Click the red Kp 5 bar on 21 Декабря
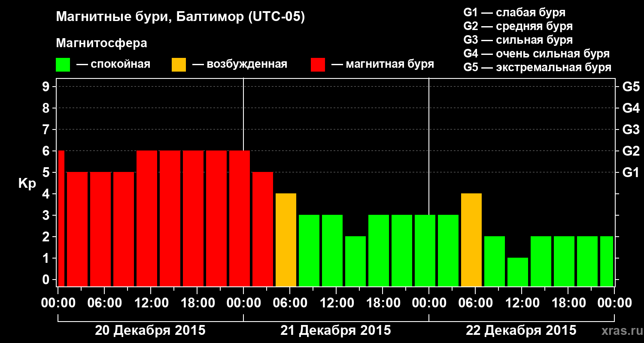The image size is (644, 343). pos(263,229)
